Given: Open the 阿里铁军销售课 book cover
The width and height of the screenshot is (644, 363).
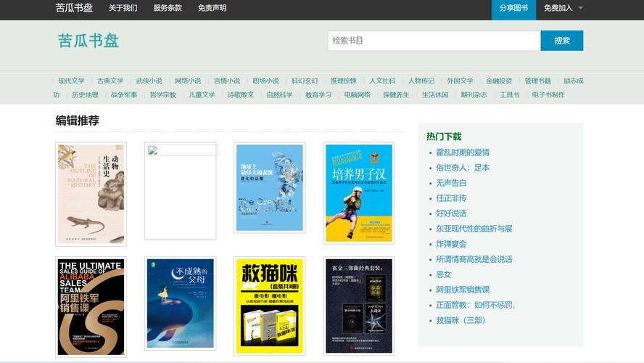Looking at the screenshot, I should pyautogui.click(x=91, y=307).
